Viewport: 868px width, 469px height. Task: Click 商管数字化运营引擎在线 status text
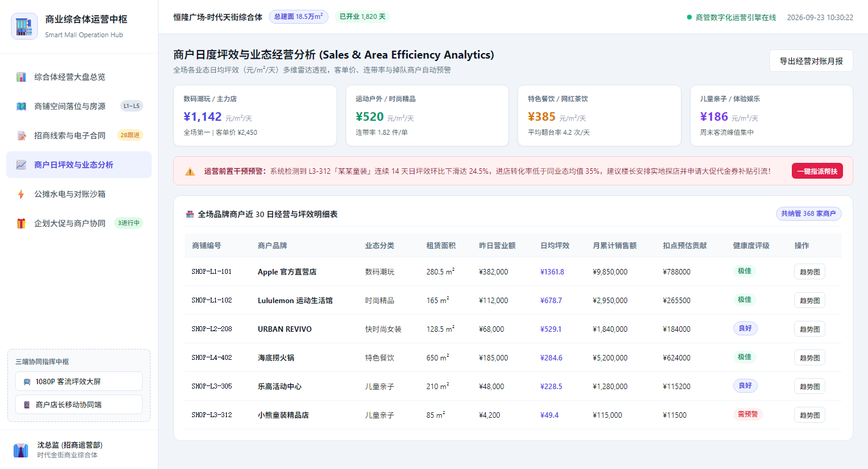click(x=736, y=17)
